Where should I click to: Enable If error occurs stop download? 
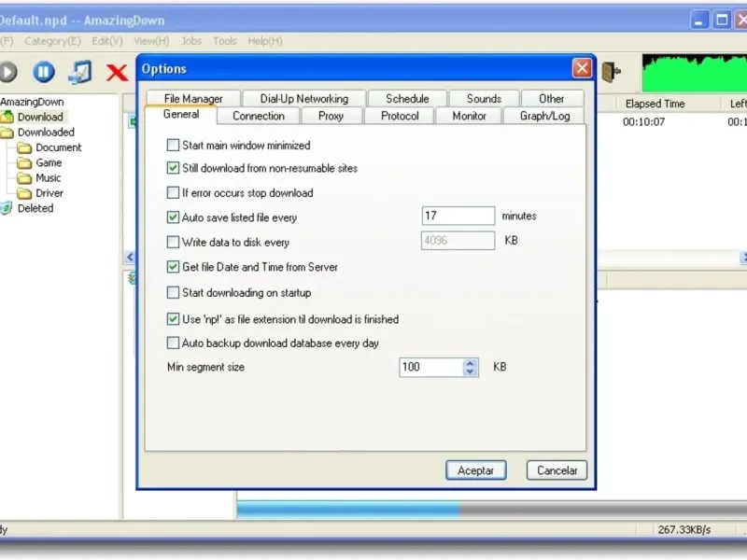(x=173, y=193)
